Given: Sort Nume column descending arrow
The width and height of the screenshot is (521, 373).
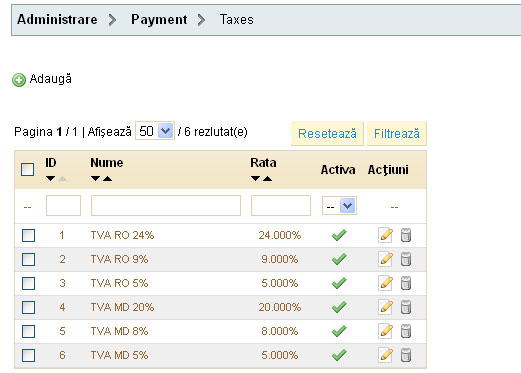Looking at the screenshot, I should tap(96, 179).
